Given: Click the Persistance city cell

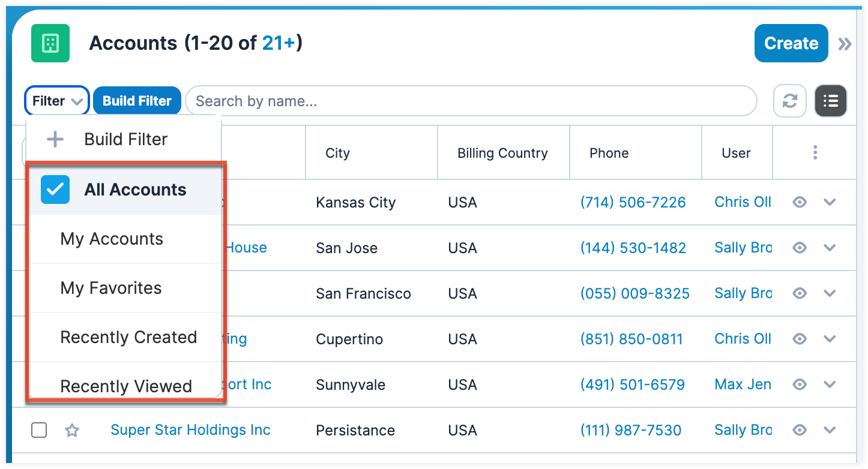Looking at the screenshot, I should [x=355, y=430].
